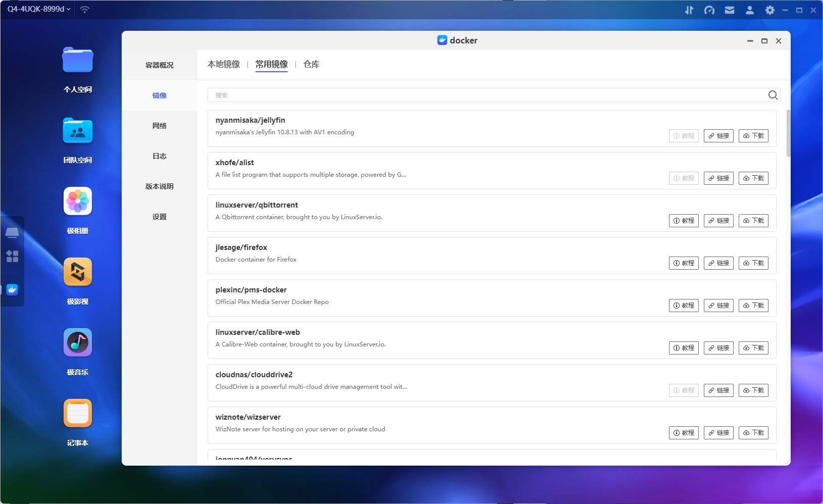Image resolution: width=823 pixels, height=504 pixels.
Task: Click the nyanmisaka/jellyfin title
Action: pos(250,120)
